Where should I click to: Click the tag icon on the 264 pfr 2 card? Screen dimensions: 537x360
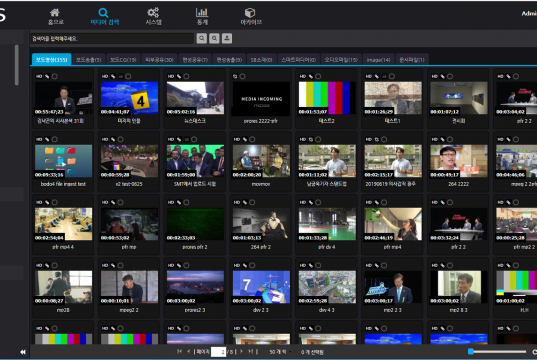tap(245, 202)
